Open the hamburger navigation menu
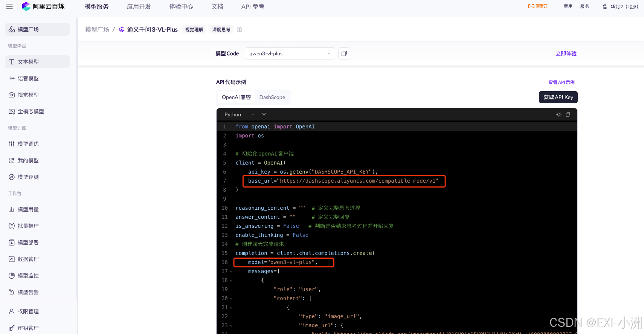The height and width of the screenshot is (334, 644). point(9,6)
